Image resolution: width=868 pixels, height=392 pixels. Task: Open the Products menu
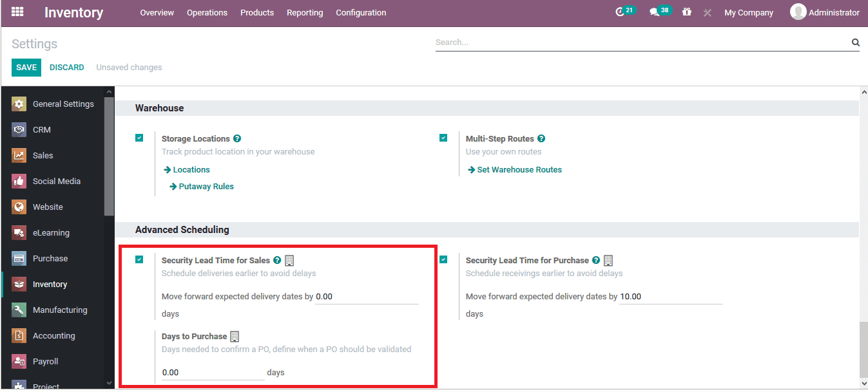point(257,12)
